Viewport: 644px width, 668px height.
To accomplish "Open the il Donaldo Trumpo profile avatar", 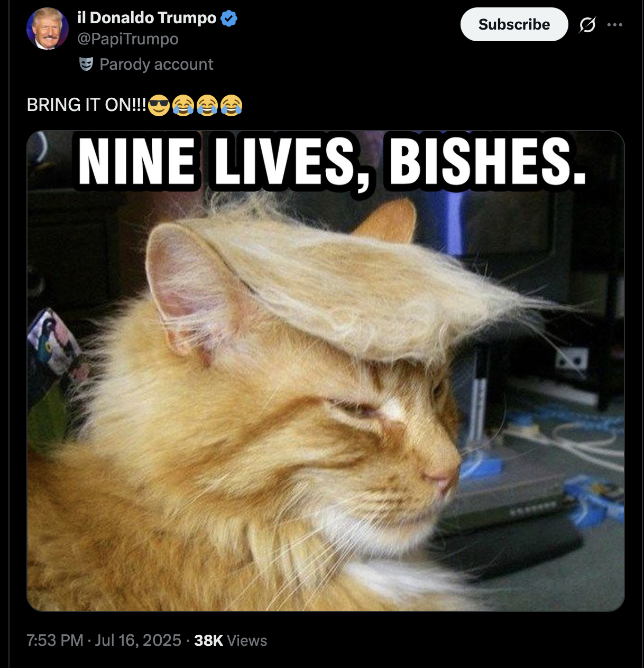I will 48,29.
